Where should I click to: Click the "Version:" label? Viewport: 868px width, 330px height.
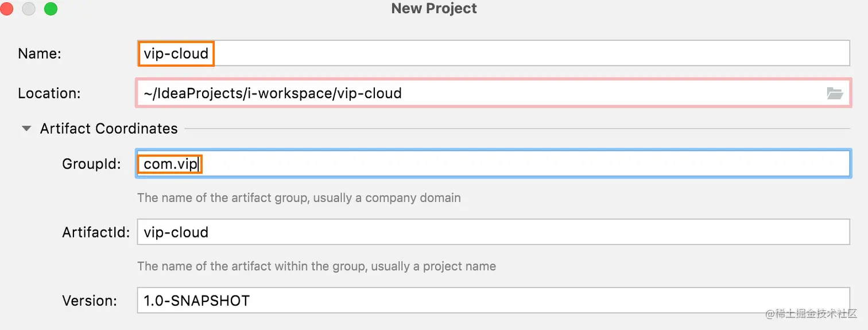click(x=89, y=300)
